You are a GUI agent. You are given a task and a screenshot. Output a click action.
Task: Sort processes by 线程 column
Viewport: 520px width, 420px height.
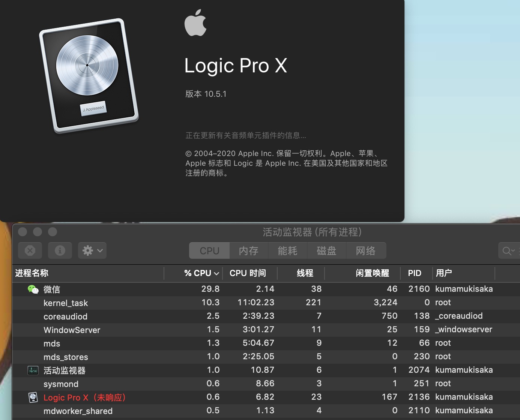click(x=305, y=273)
